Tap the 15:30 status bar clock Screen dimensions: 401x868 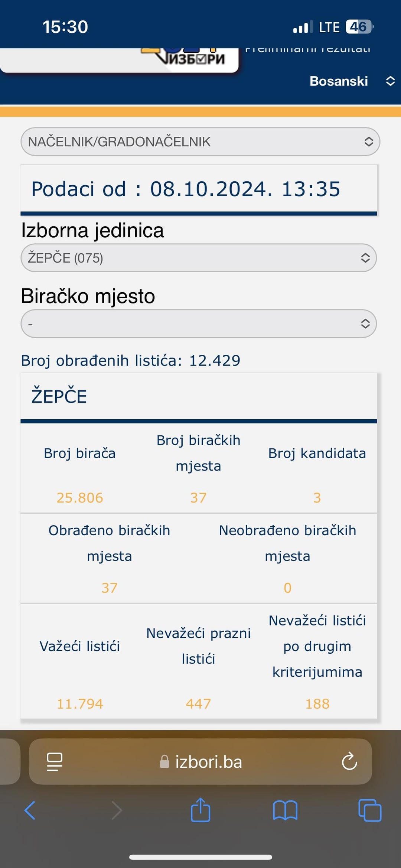65,27
